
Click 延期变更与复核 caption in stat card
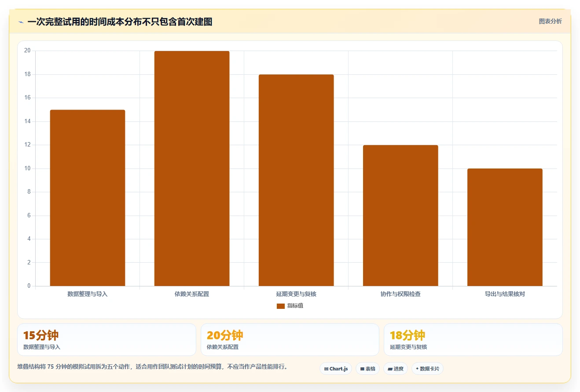408,347
